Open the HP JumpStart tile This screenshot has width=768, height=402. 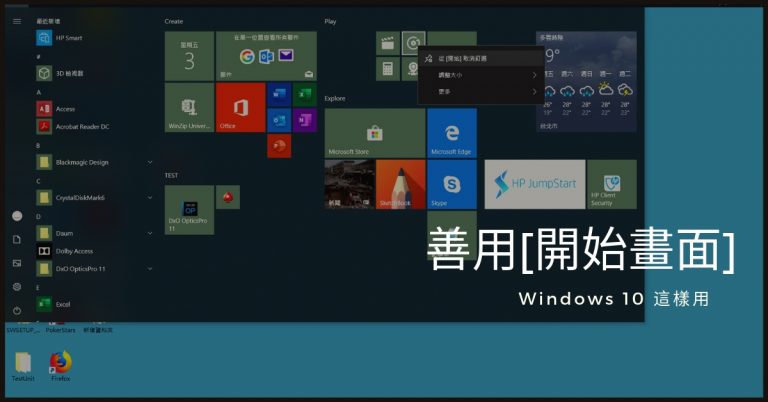click(535, 184)
